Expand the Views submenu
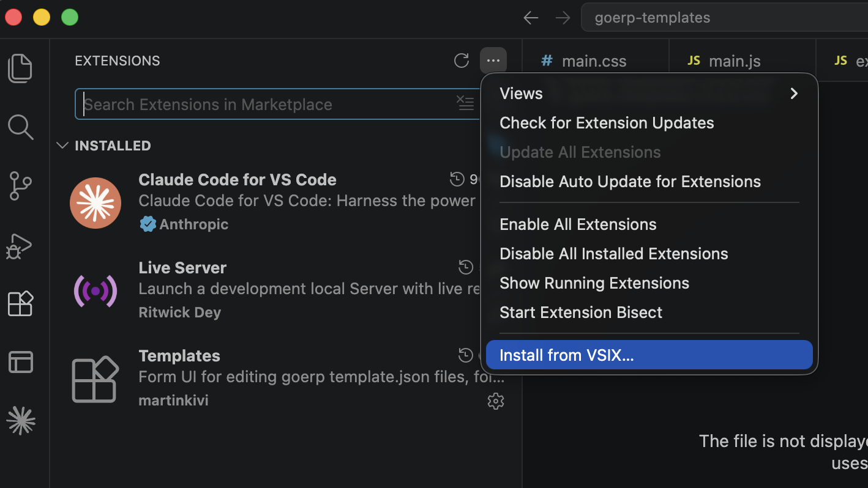The height and width of the screenshot is (488, 868). click(x=649, y=94)
